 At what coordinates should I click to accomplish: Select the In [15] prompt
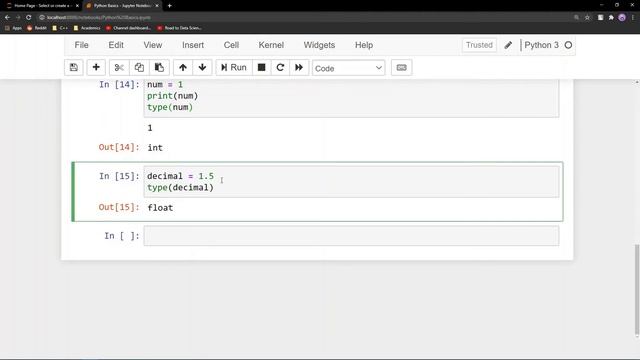pyautogui.click(x=119, y=176)
